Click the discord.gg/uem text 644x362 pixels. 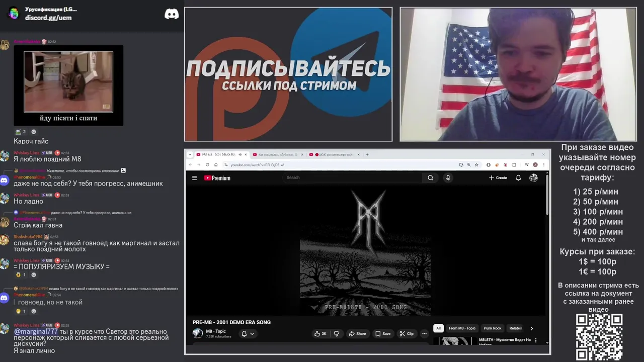click(x=48, y=18)
